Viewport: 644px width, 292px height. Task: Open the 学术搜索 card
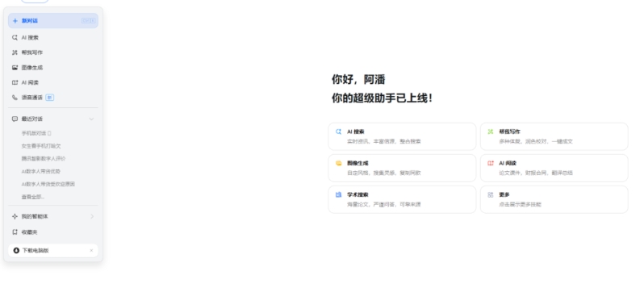tap(402, 199)
